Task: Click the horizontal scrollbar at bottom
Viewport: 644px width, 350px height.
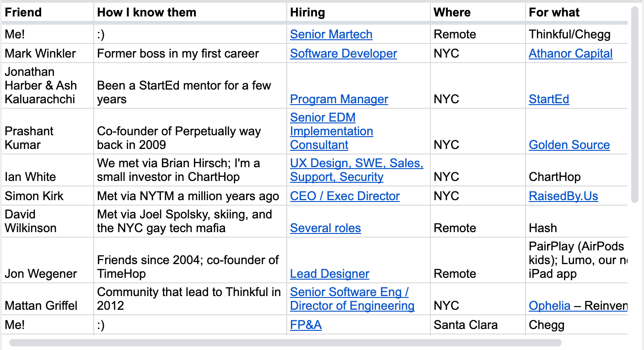Action: click(x=285, y=343)
